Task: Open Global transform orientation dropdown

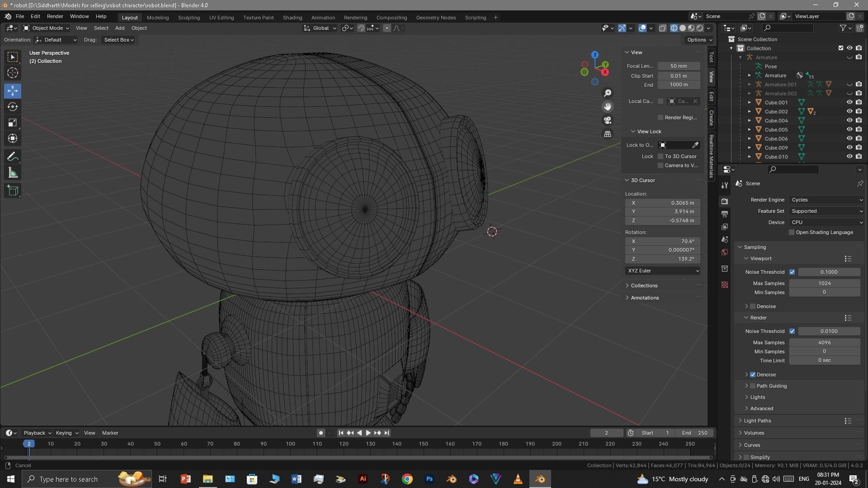Action: tap(320, 28)
